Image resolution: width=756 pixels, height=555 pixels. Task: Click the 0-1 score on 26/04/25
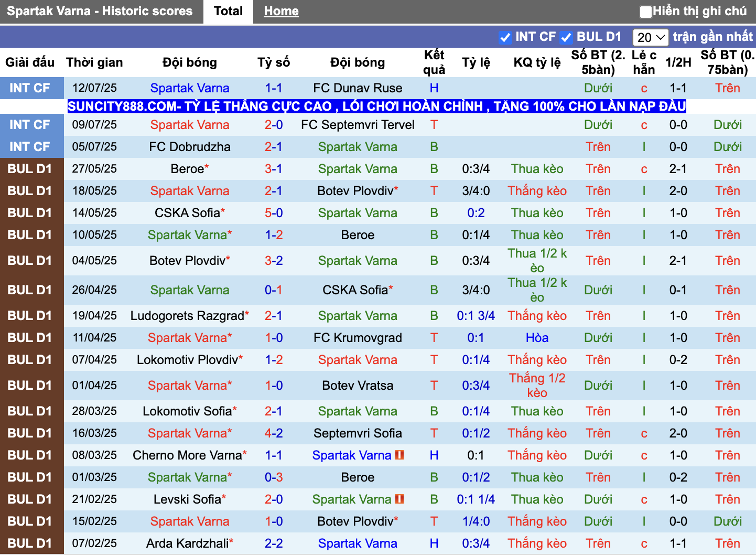point(274,290)
